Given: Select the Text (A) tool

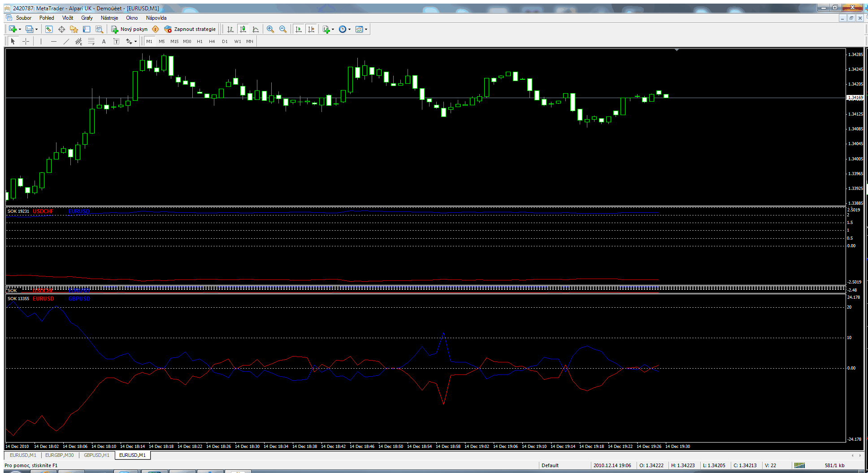Looking at the screenshot, I should pos(104,41).
